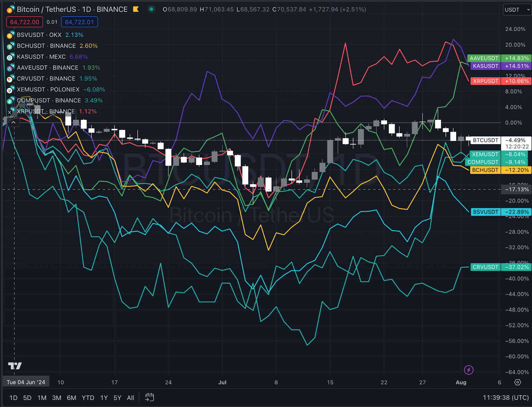Open the go-to-date calendar icon
Image resolution: width=532 pixels, height=407 pixels.
(x=150, y=397)
